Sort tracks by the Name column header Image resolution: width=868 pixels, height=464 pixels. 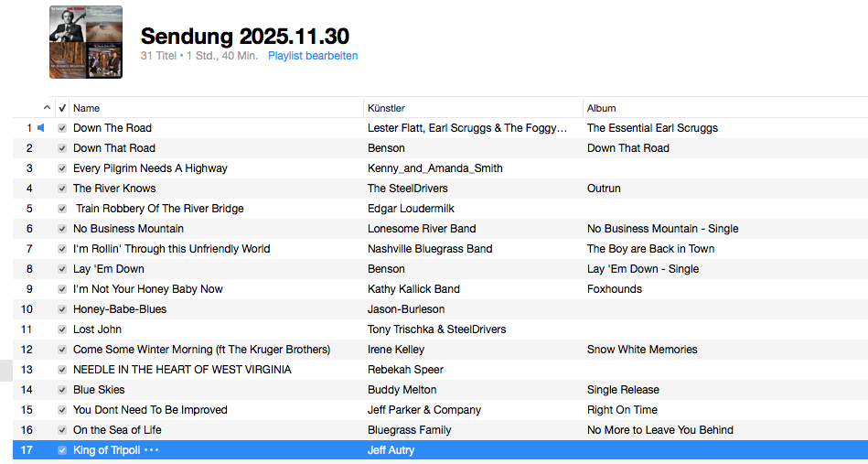click(x=87, y=108)
